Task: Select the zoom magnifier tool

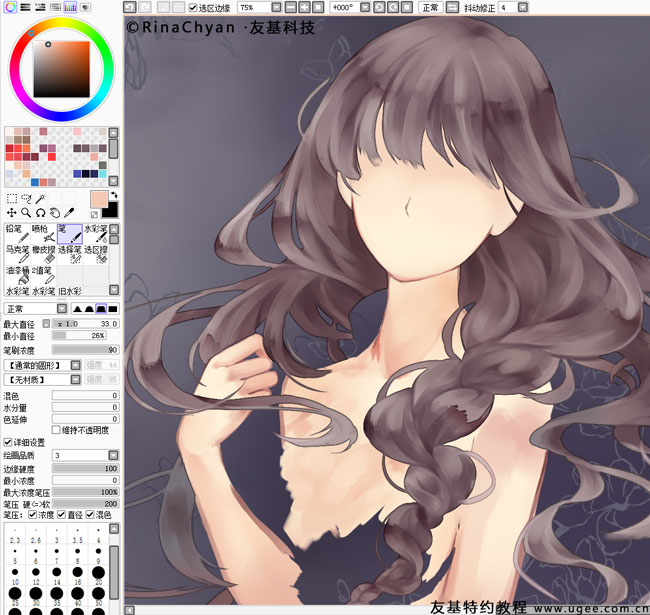Action: click(x=26, y=213)
